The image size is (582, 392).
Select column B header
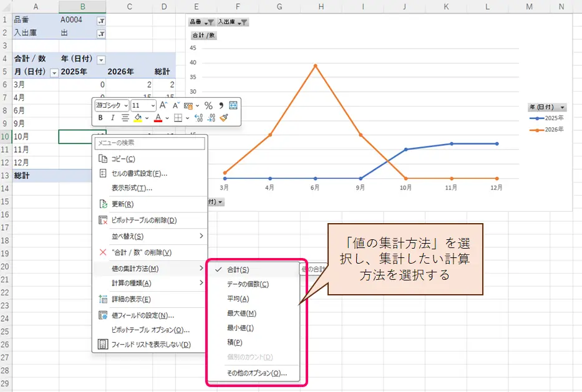[x=82, y=6]
